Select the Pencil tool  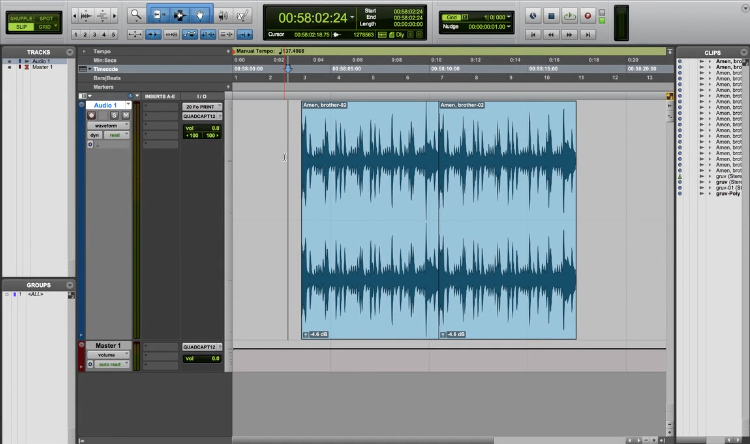(243, 16)
